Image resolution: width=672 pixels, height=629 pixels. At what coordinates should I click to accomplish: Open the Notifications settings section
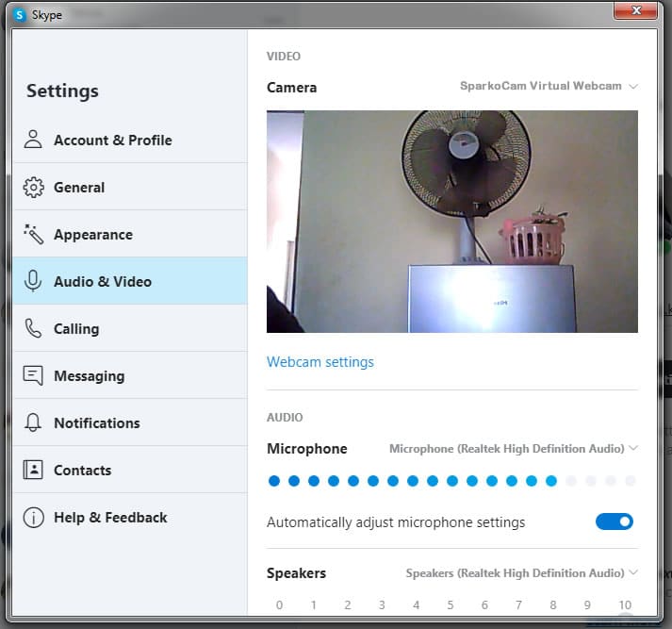(130, 422)
